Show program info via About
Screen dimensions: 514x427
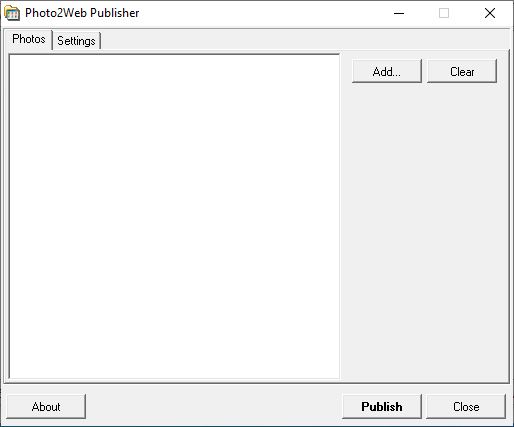46,406
